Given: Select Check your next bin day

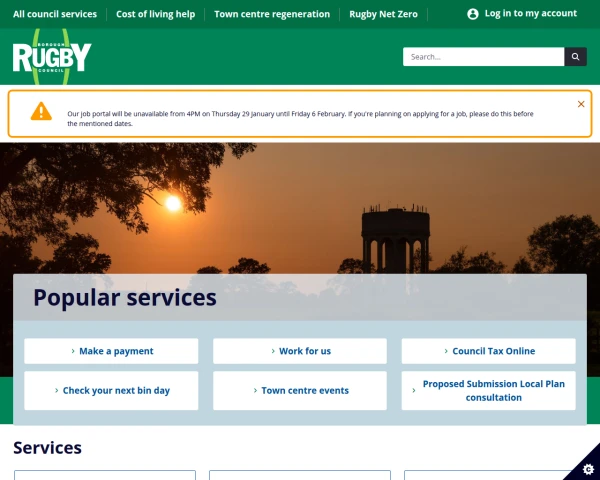Looking at the screenshot, I should 111,390.
